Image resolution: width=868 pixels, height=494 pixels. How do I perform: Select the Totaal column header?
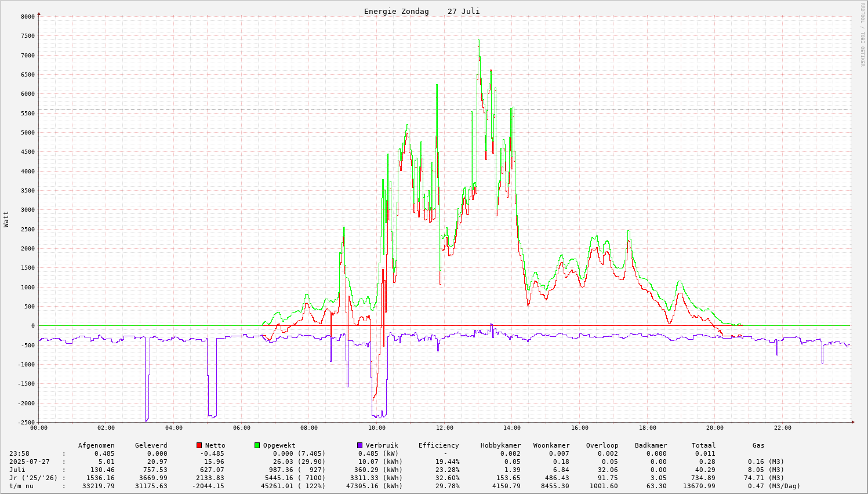tap(703, 445)
